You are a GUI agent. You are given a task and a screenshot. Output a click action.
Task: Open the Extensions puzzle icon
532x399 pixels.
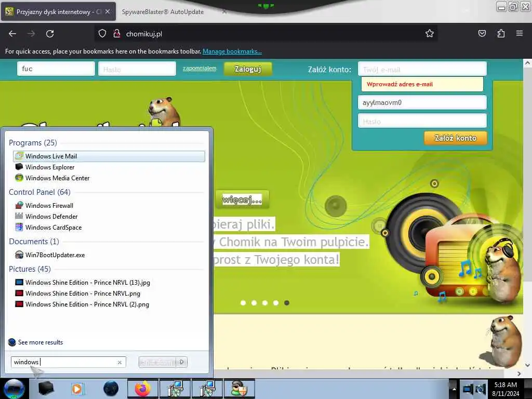click(501, 33)
